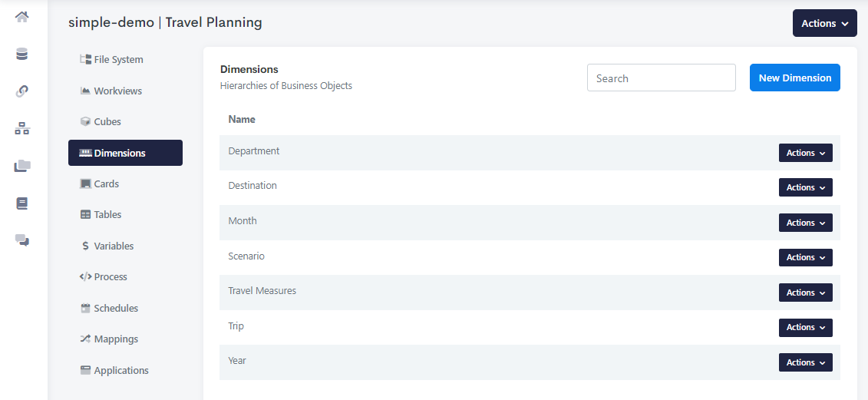Click the home icon in left rail
Screen dimensions: 868x400
[22, 17]
